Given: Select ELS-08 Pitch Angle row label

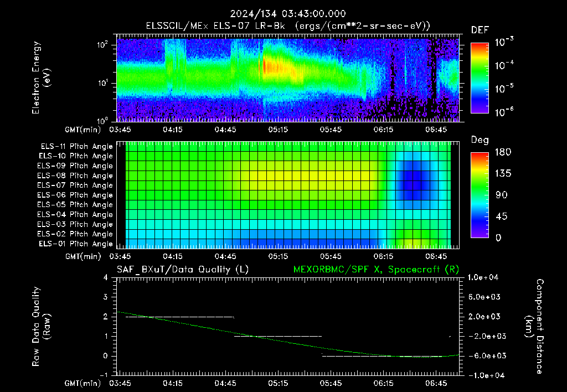Looking at the screenshot, I should pos(75,176).
